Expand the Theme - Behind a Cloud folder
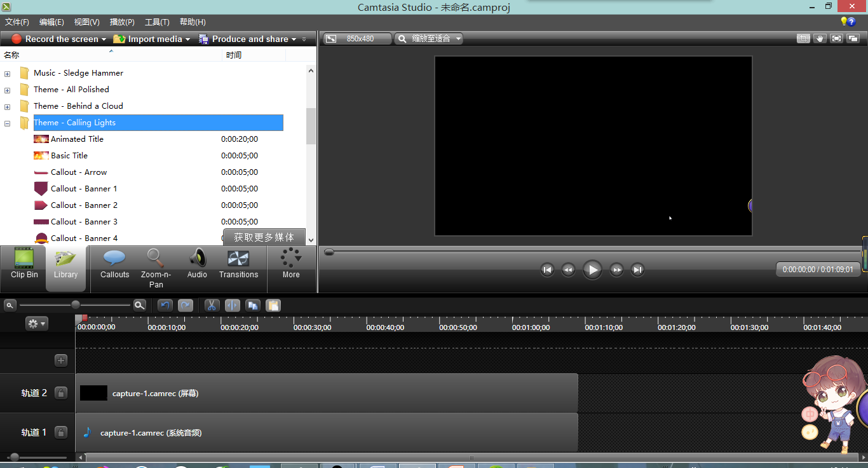The width and height of the screenshot is (868, 468). (8, 107)
